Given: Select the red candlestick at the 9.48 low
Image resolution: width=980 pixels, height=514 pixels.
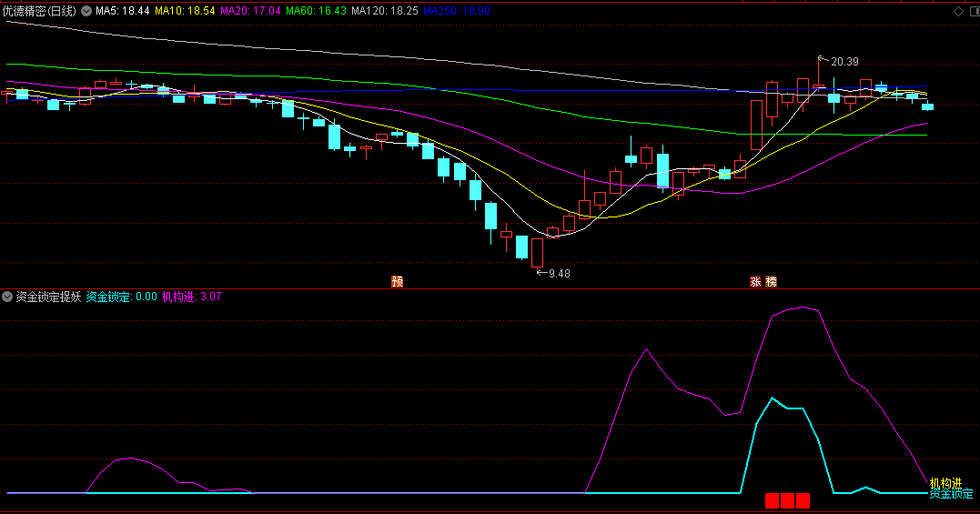Looking at the screenshot, I should click(538, 253).
